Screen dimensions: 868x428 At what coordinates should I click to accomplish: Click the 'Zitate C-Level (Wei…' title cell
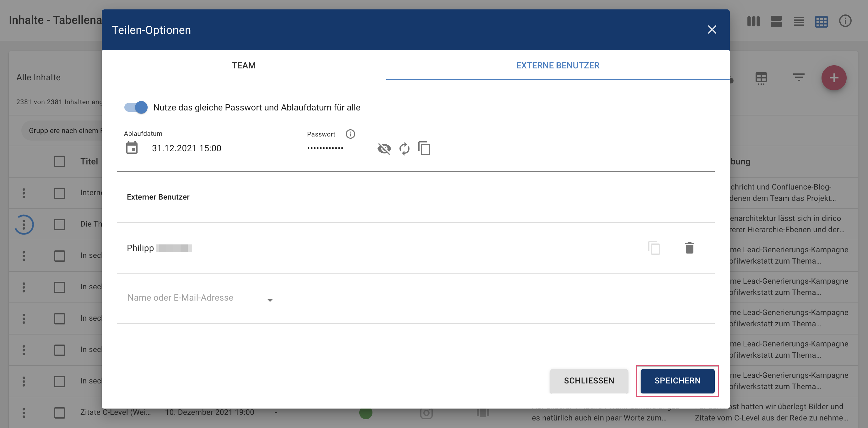pos(115,412)
